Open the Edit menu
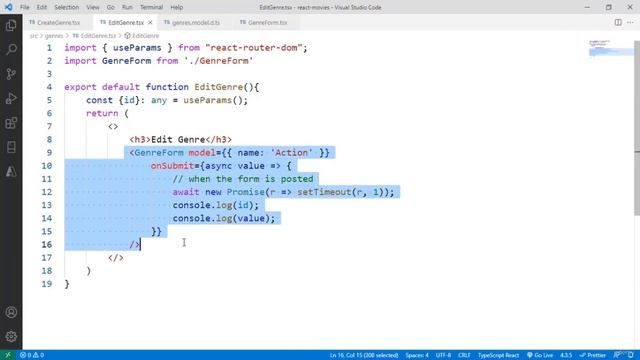Viewport: 640px width, 360px height. click(42, 7)
